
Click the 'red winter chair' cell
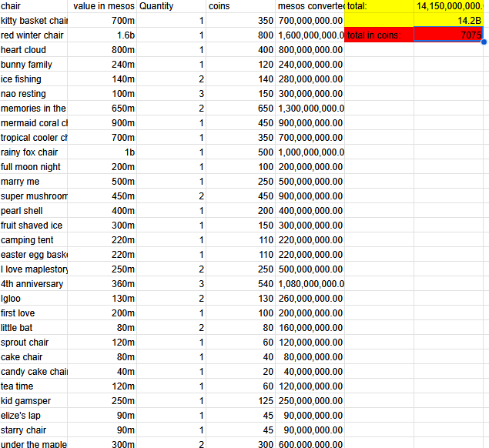(34, 35)
